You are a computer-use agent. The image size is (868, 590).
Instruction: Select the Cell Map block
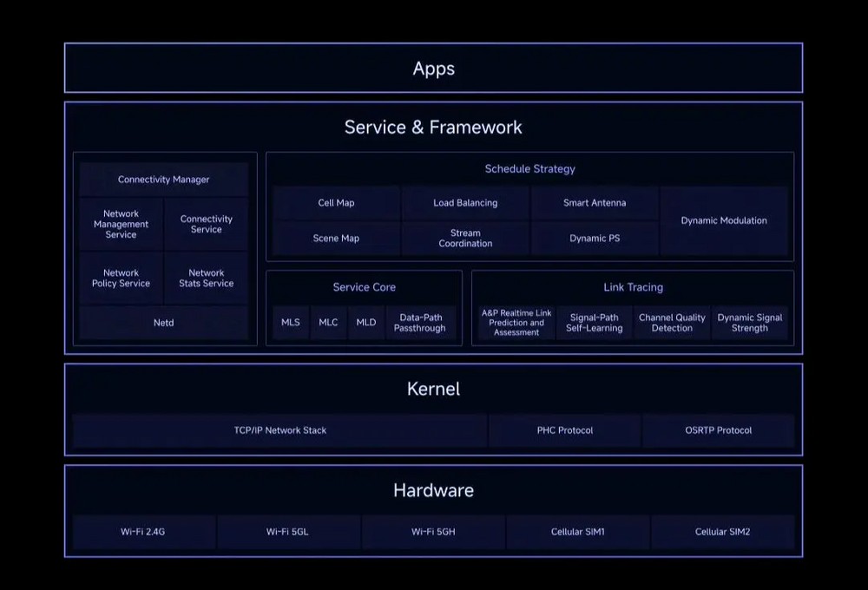[336, 203]
